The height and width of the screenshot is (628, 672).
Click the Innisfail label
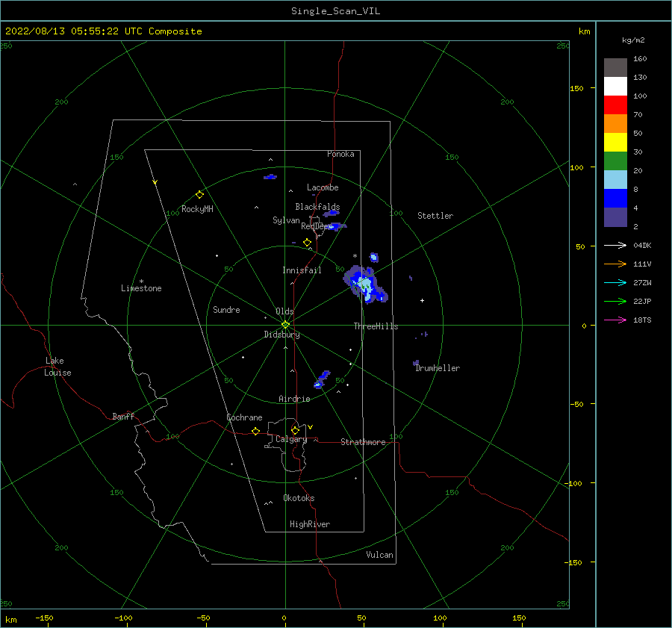pyautogui.click(x=302, y=270)
